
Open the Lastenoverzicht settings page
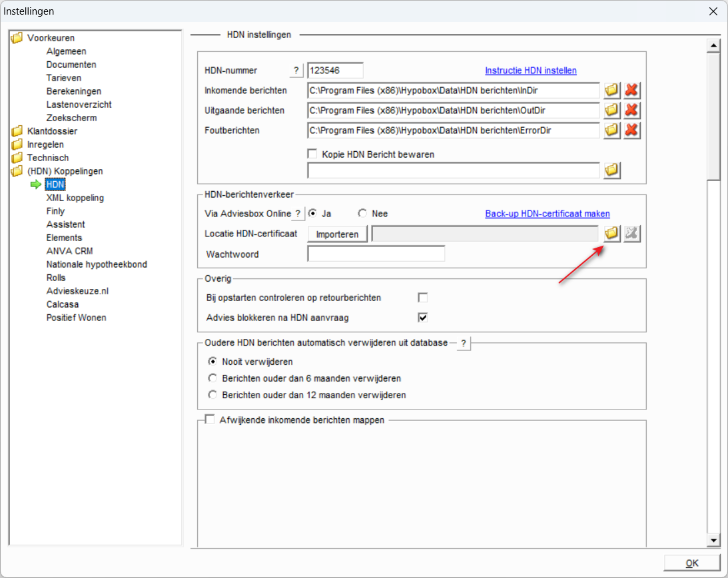(x=79, y=105)
